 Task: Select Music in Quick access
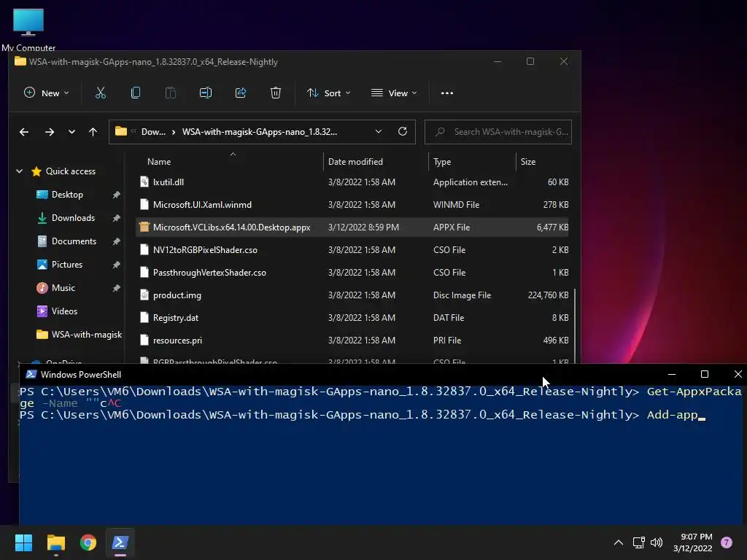pos(63,287)
